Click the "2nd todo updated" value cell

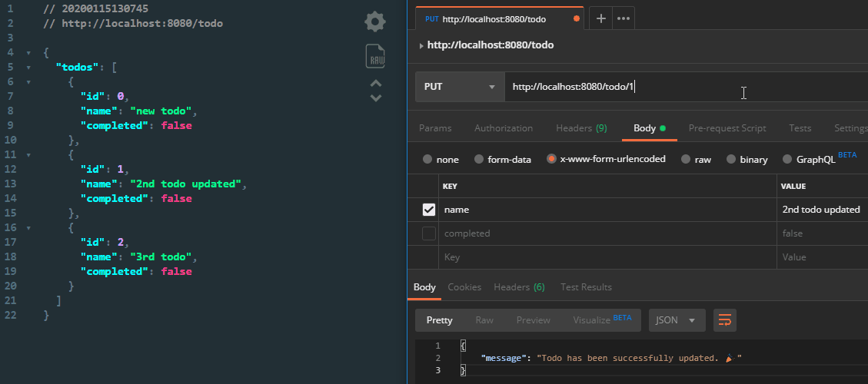point(822,210)
